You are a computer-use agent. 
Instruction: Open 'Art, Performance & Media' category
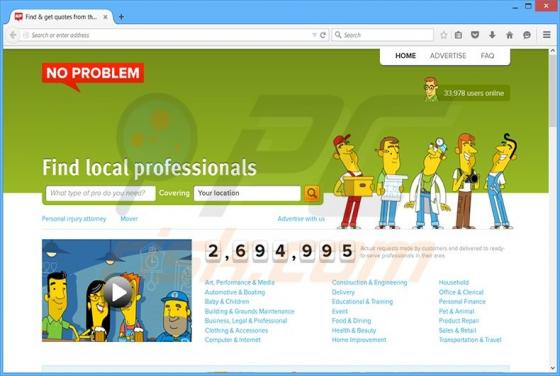[240, 282]
